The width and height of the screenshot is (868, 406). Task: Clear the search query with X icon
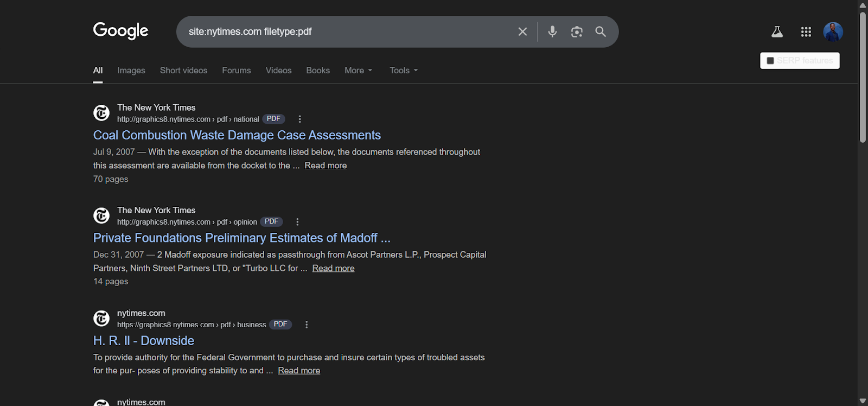click(x=522, y=31)
